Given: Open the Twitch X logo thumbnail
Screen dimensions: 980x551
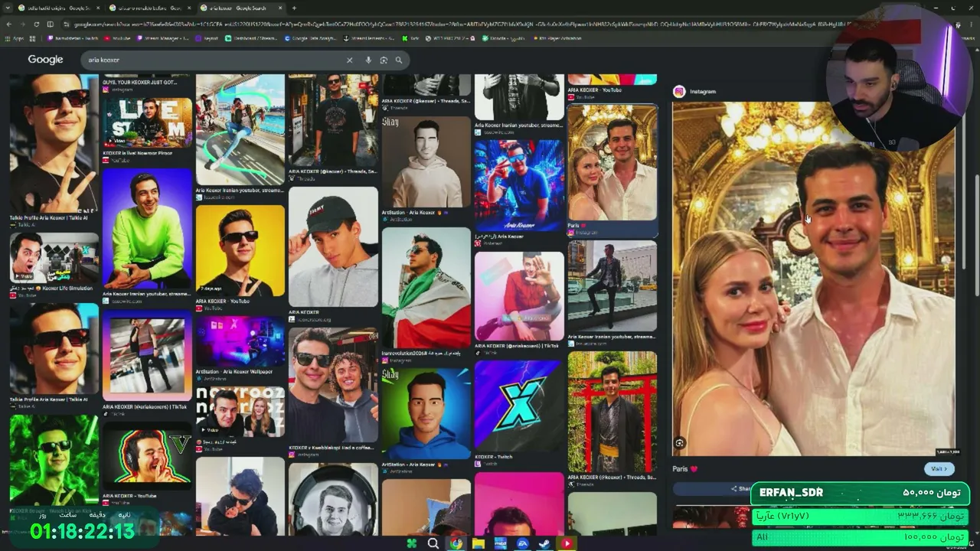Looking at the screenshot, I should point(519,406).
